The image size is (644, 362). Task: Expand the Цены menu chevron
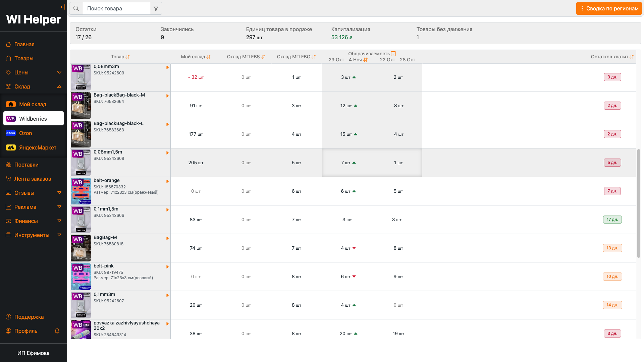click(x=59, y=72)
